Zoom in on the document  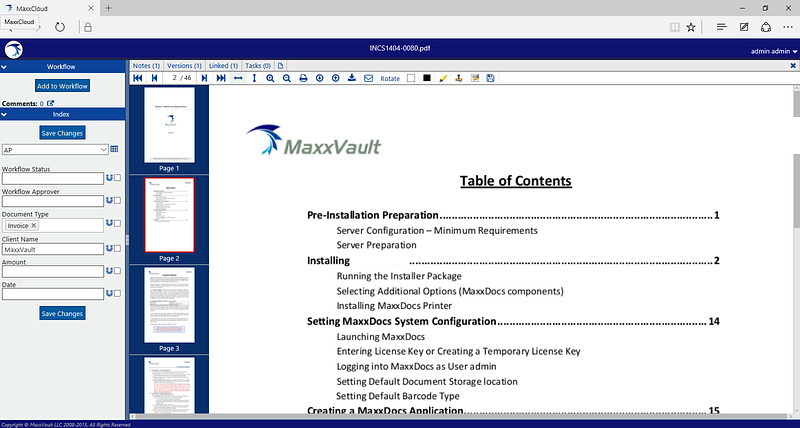click(x=270, y=78)
